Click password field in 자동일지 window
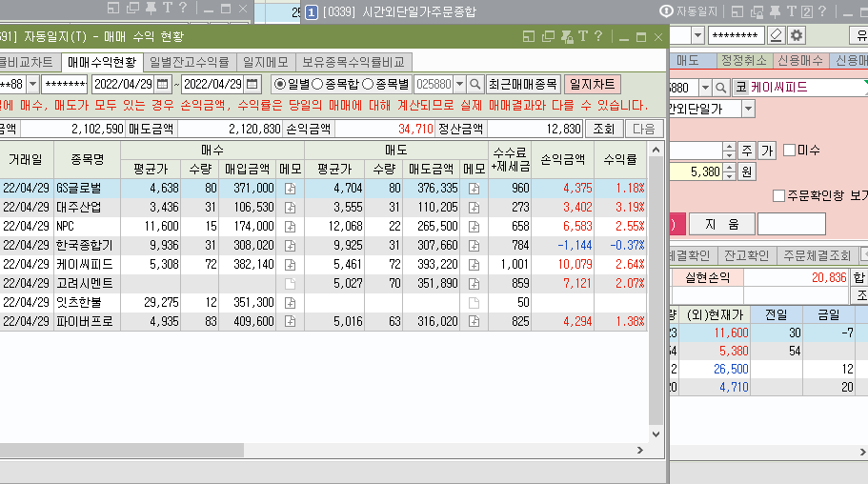The height and width of the screenshot is (484, 868). coord(65,84)
